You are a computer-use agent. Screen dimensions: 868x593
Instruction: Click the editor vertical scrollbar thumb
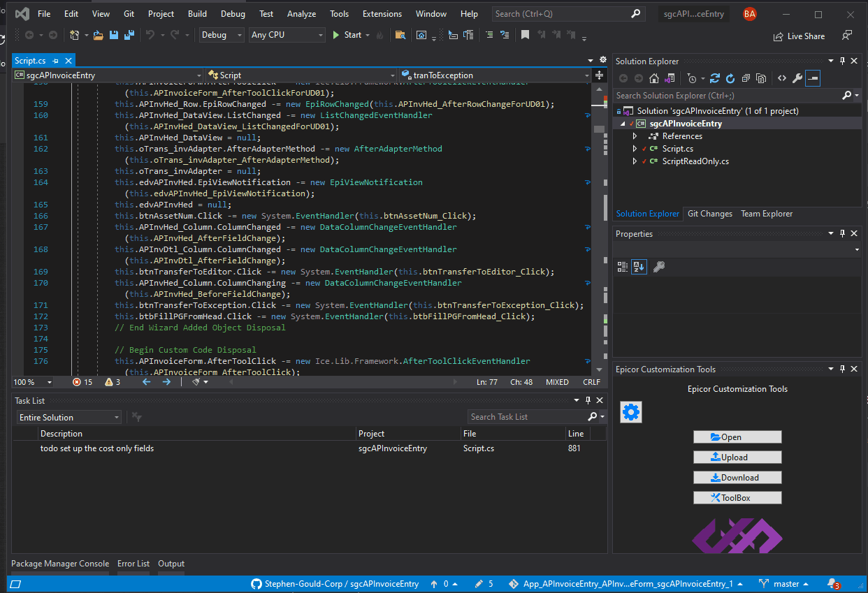point(598,129)
